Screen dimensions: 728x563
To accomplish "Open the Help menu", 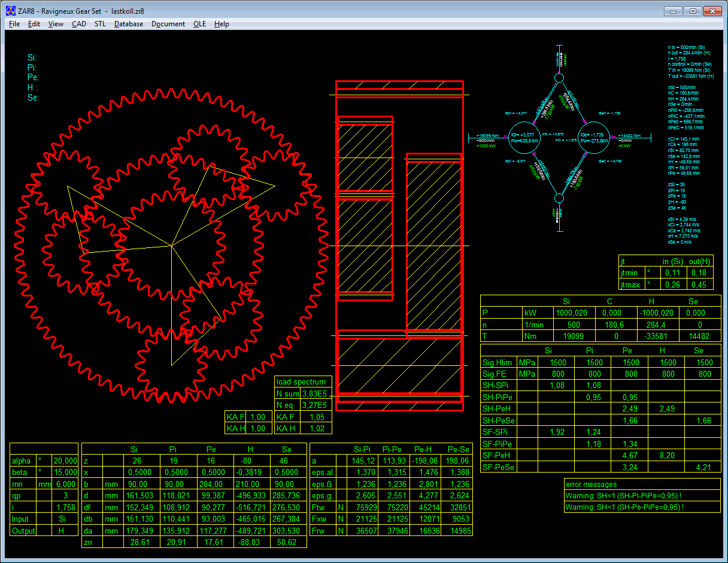I will 222,24.
